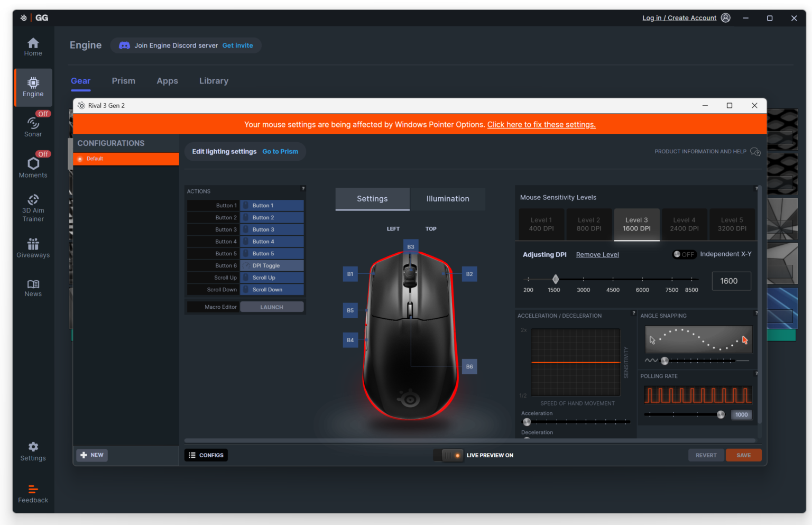Toggle Independent X-Y switch

(x=684, y=254)
